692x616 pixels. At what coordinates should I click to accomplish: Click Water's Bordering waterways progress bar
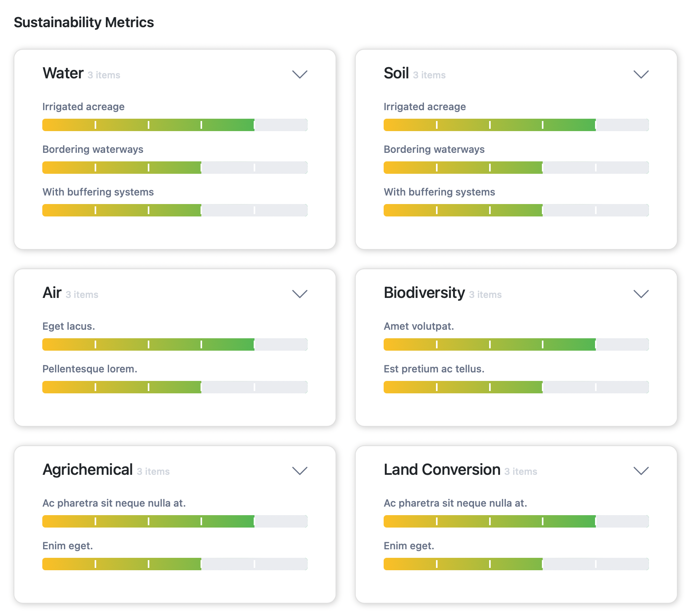(x=175, y=168)
